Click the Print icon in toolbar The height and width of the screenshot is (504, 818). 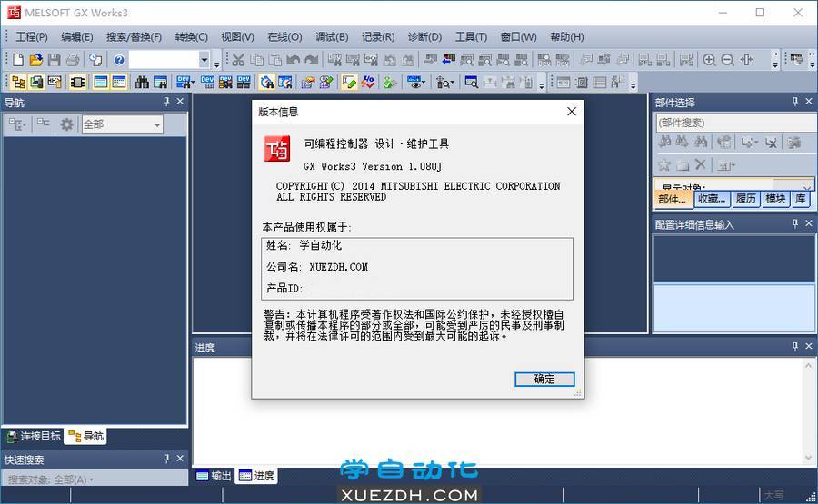(x=73, y=60)
